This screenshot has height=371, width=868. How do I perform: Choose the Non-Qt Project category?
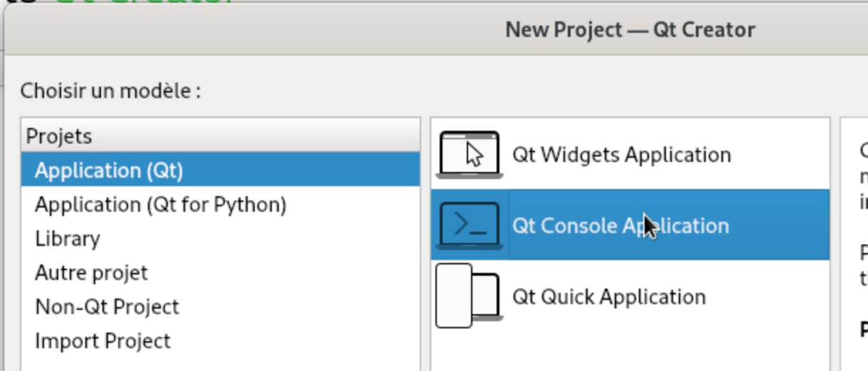(x=107, y=307)
